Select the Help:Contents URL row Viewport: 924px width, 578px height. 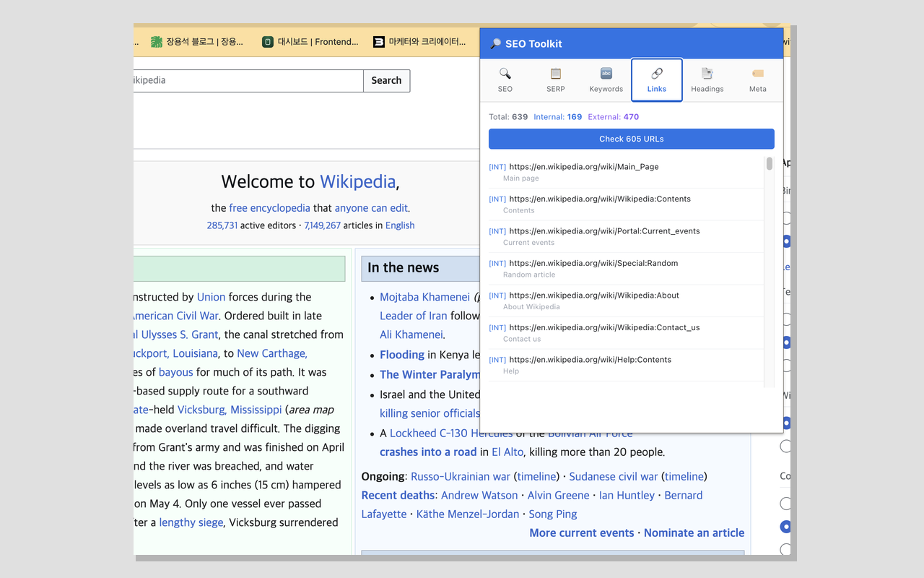[626, 365]
